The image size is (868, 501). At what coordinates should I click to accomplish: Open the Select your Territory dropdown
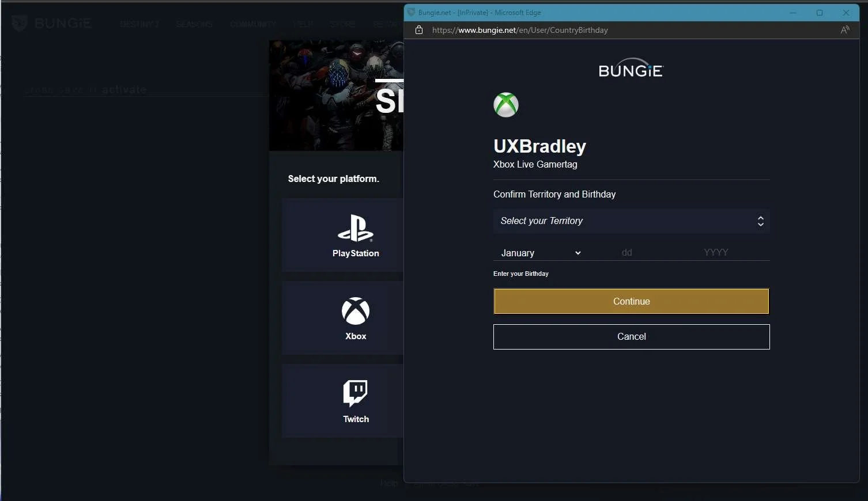coord(631,221)
